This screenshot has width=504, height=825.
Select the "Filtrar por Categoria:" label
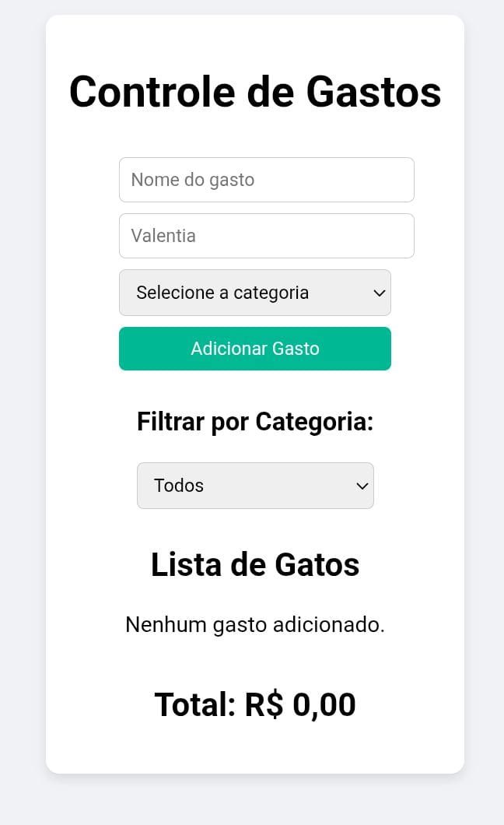click(255, 422)
